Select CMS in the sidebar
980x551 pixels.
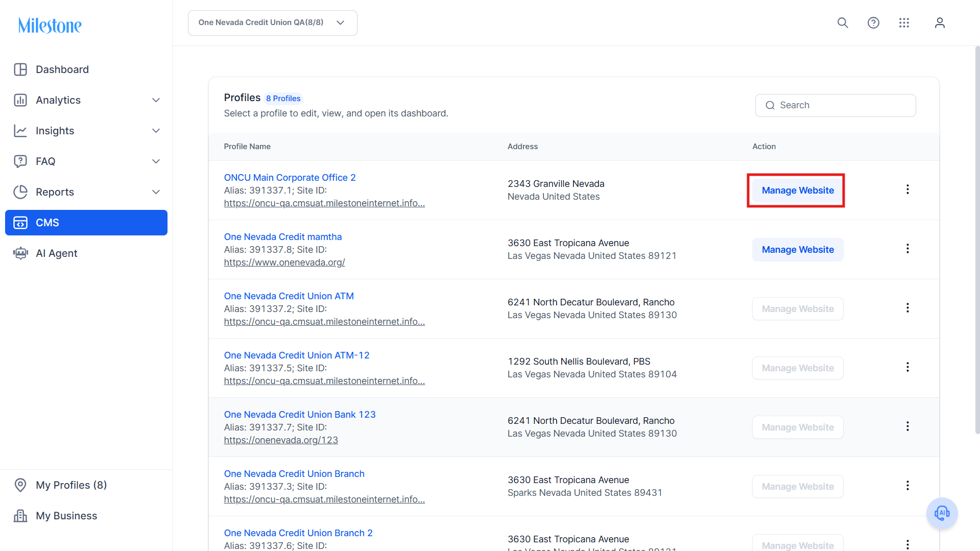click(86, 223)
